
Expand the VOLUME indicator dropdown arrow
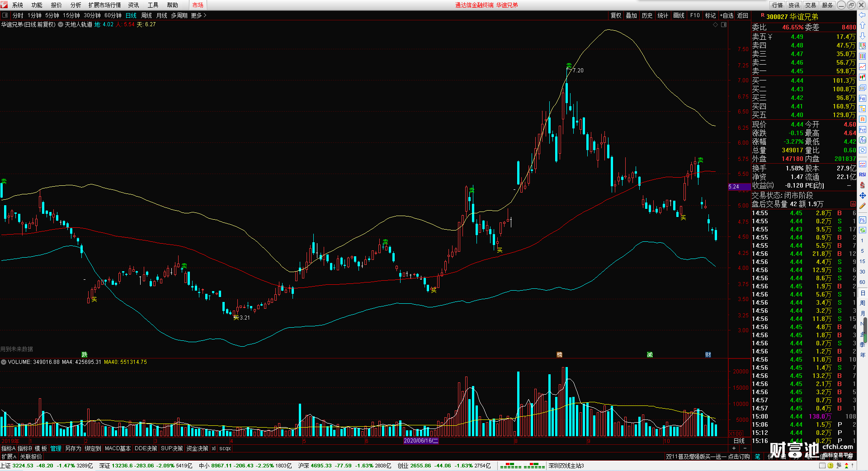coord(4,362)
